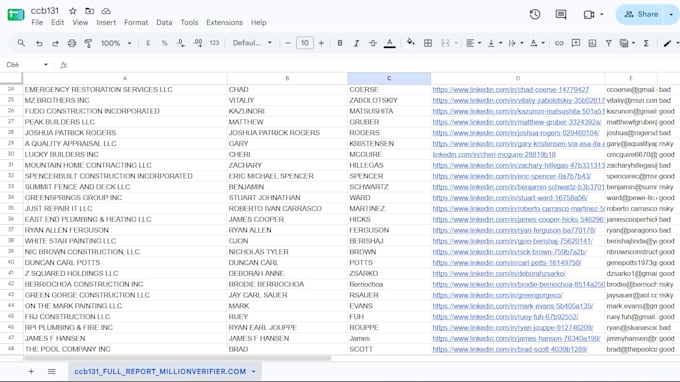Viewport: 680px width, 382px height.
Task: Show the all sheets list
Action: (x=52, y=372)
